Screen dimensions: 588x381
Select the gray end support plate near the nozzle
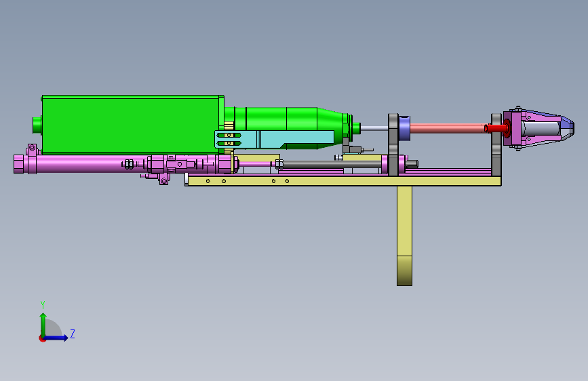[x=496, y=145]
